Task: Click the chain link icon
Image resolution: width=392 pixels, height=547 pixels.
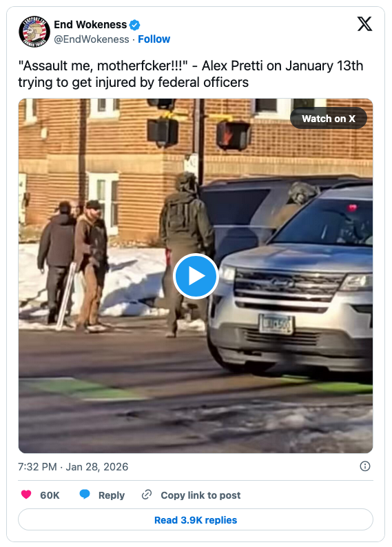Action: point(147,495)
